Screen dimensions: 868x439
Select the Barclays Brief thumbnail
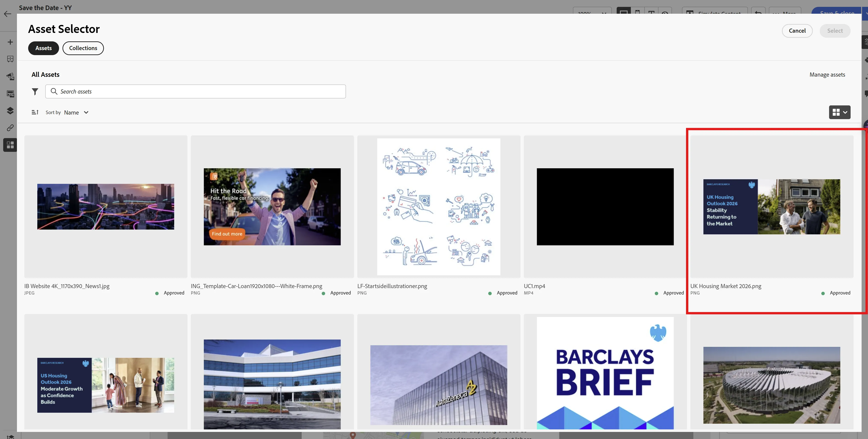click(x=605, y=373)
